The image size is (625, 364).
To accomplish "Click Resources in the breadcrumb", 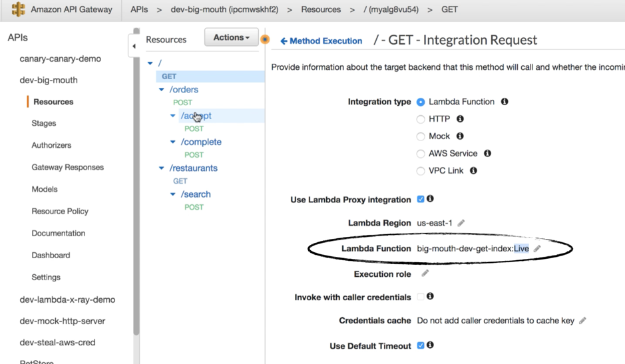I will 321,9.
